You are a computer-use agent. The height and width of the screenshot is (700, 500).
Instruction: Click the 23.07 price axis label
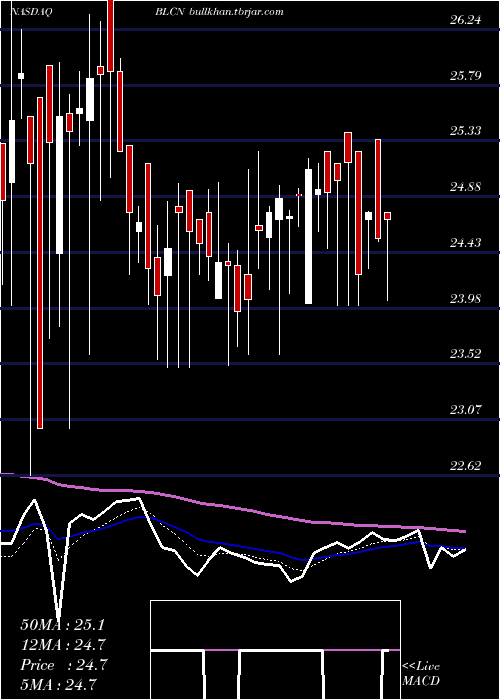click(466, 409)
